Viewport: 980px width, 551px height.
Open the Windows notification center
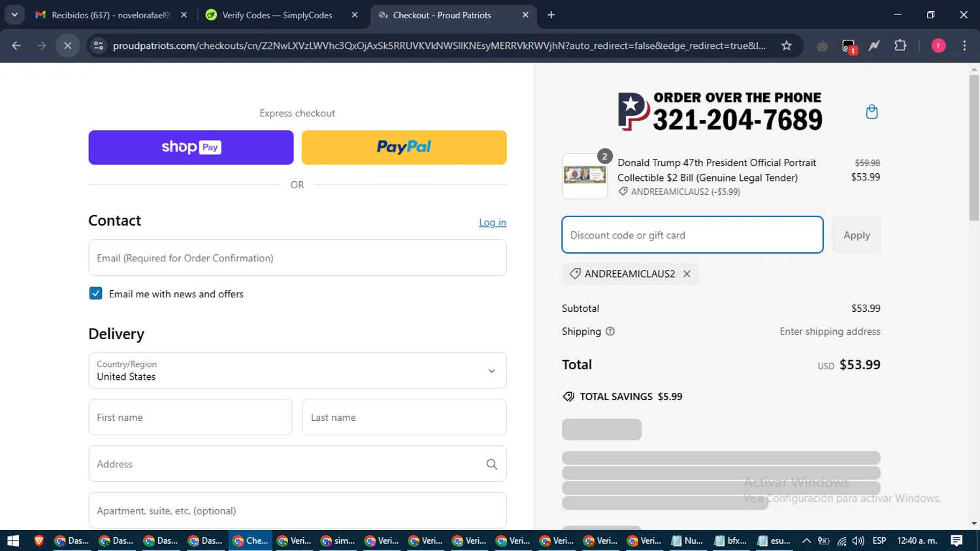pos(956,541)
